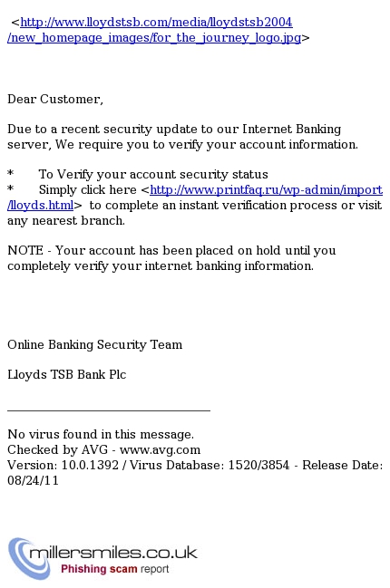Click the for_the_journey_logo.jpg link portion
390x588 pixels.
[154, 37]
